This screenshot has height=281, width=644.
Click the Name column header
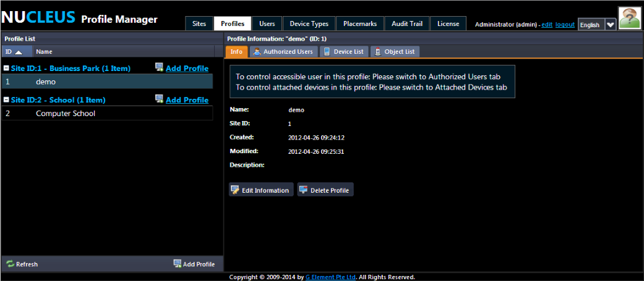click(x=123, y=52)
